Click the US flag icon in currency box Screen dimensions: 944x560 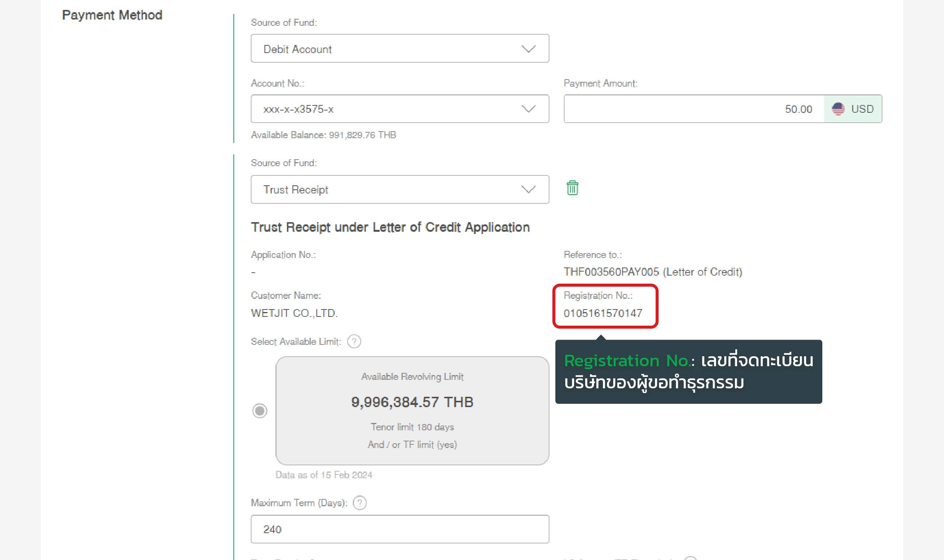point(838,109)
